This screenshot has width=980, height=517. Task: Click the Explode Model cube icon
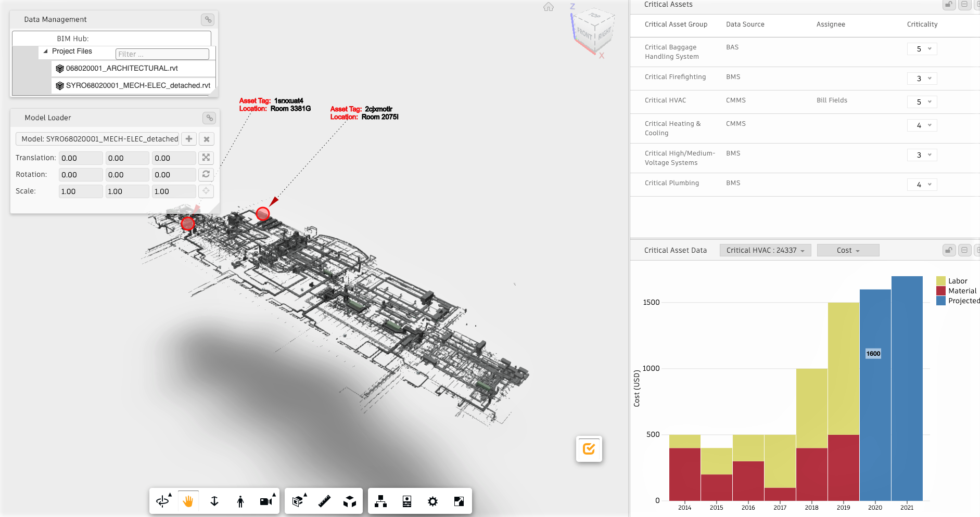point(350,501)
